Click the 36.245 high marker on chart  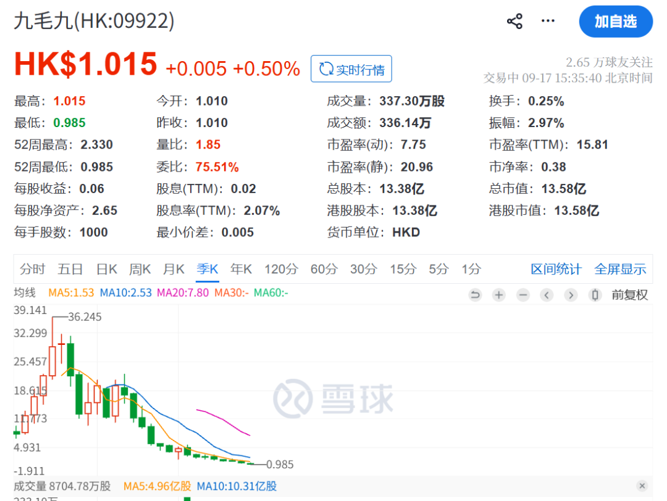pos(85,317)
